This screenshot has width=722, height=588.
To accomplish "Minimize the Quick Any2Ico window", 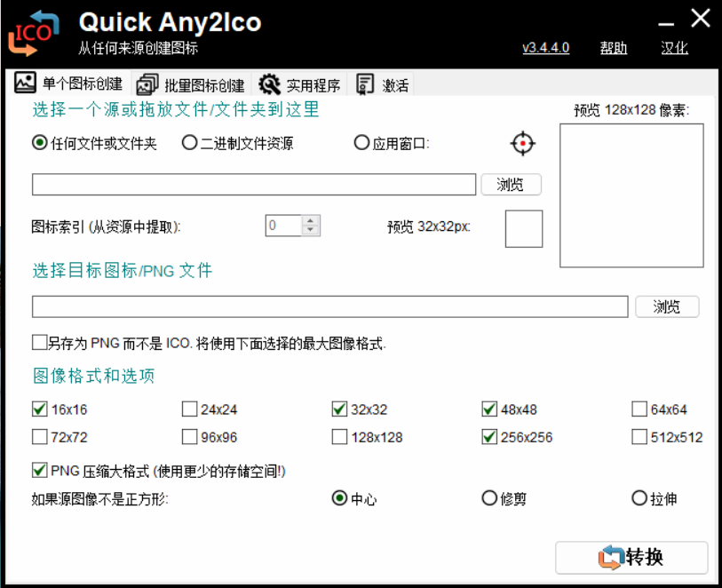I will (x=666, y=23).
